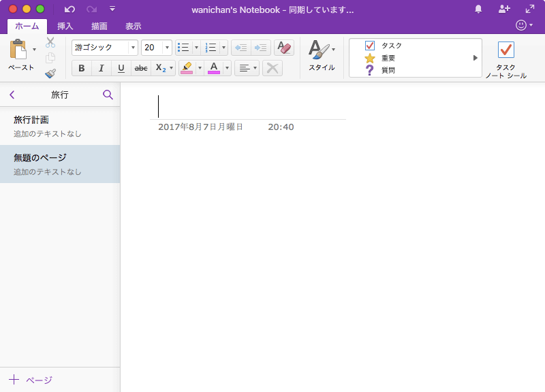Select the Format Painter brush icon
The height and width of the screenshot is (392, 545).
coord(50,73)
